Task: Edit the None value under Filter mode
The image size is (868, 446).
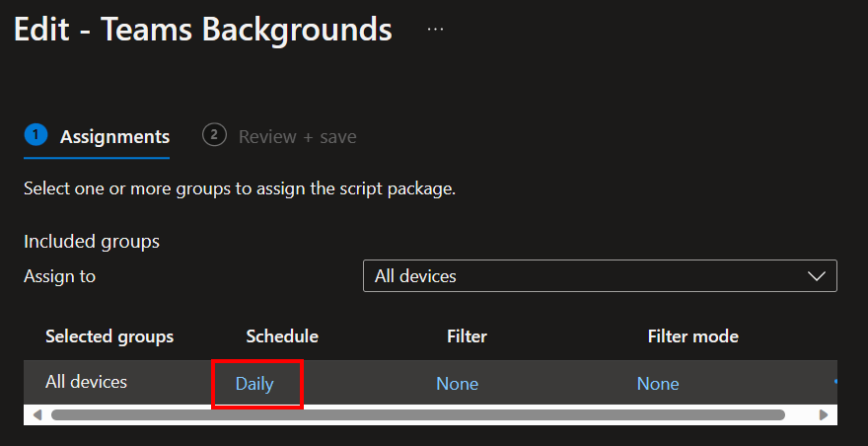Action: point(658,384)
